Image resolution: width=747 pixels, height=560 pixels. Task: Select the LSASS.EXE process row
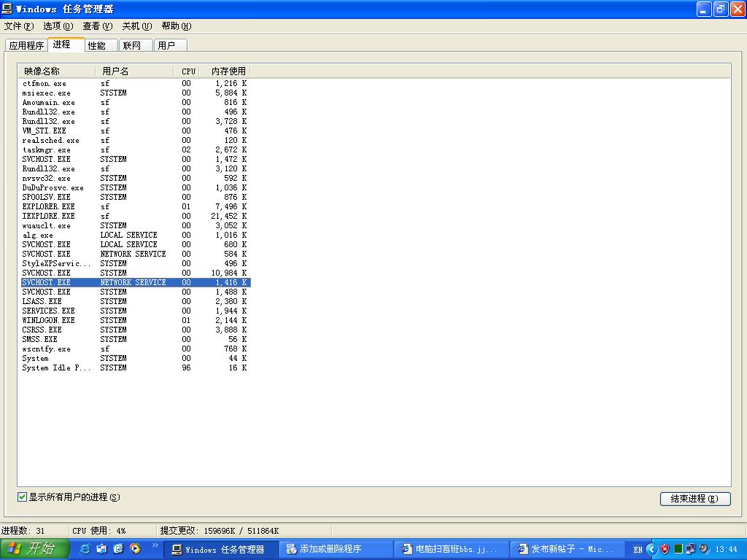pyautogui.click(x=135, y=301)
